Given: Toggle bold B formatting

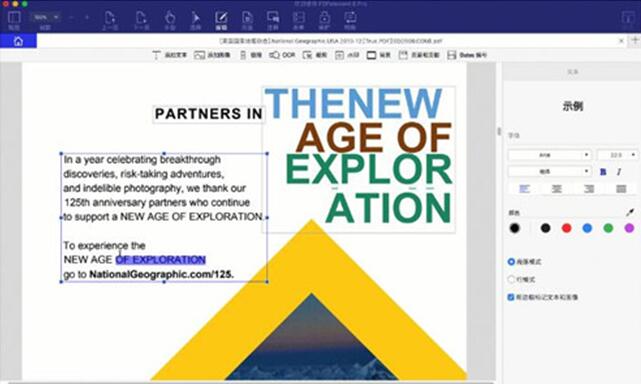Looking at the screenshot, I should [603, 172].
